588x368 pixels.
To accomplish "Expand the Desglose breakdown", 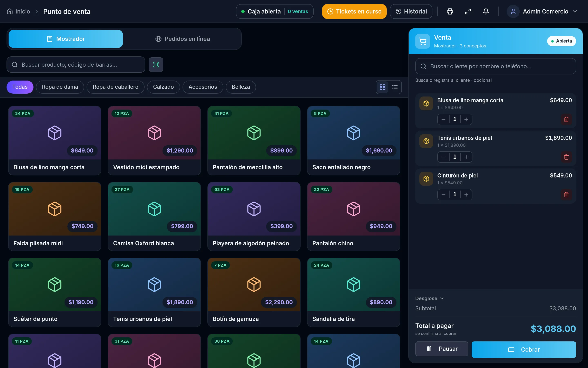I will coord(429,298).
